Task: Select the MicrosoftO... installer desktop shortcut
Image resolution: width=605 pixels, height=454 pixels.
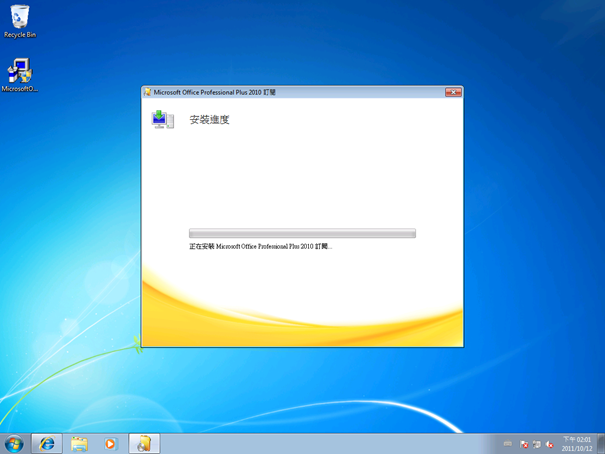Action: pyautogui.click(x=20, y=75)
